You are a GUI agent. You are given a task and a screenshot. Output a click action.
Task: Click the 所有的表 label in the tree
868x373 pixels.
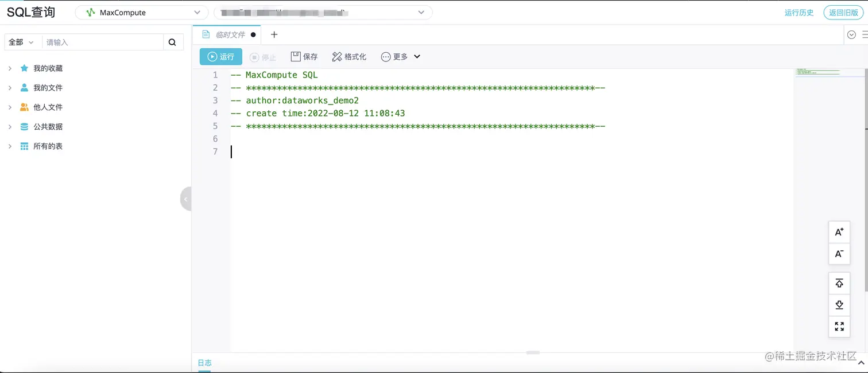click(x=48, y=146)
